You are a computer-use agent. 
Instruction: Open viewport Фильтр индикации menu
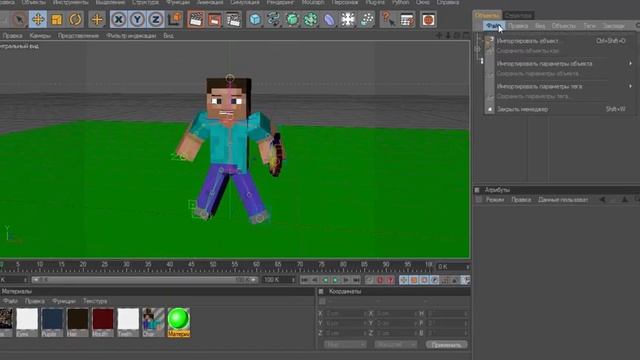pyautogui.click(x=131, y=36)
